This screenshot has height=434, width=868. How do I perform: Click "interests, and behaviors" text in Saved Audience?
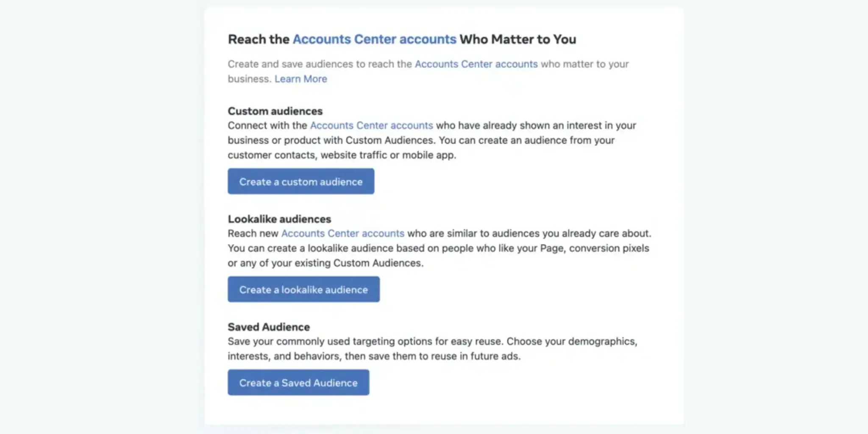(284, 356)
